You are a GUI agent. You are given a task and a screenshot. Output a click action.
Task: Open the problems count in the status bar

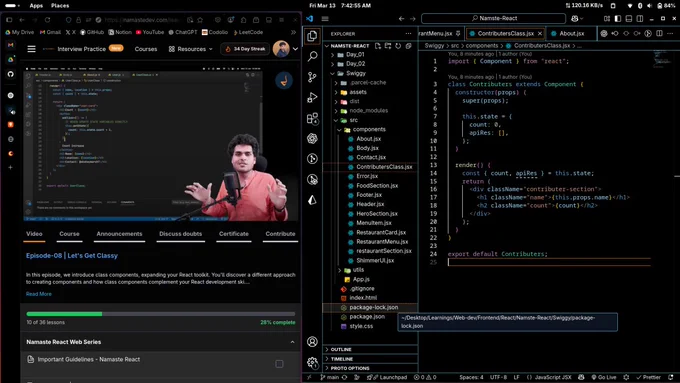click(x=425, y=377)
